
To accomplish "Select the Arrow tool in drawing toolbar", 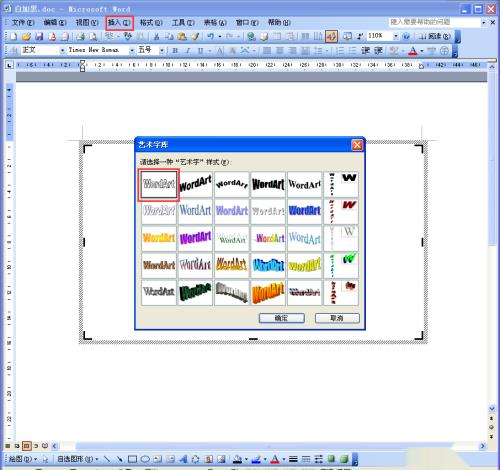I will pos(119,459).
